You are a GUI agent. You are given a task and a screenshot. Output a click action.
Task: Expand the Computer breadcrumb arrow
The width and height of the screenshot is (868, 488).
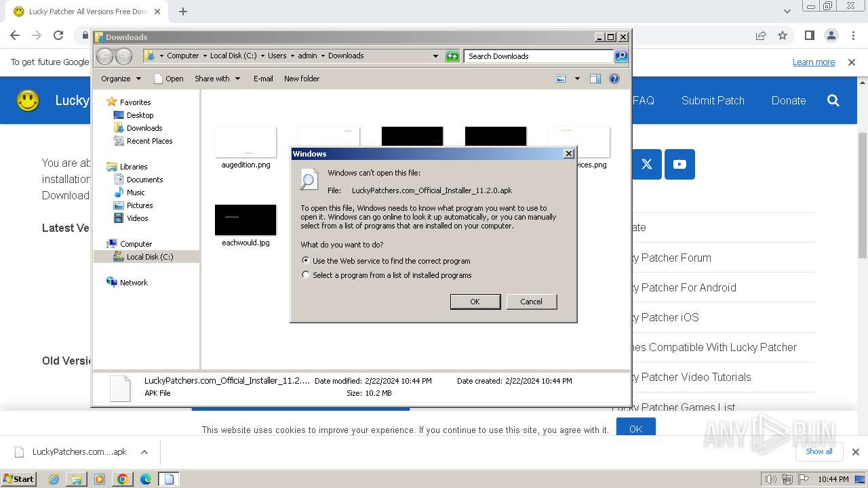[x=204, y=56]
